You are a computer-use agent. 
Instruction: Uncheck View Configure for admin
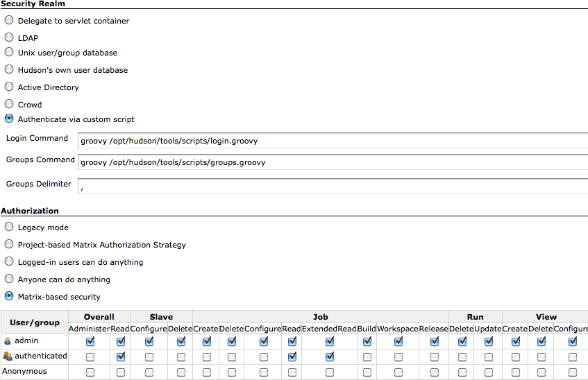573,341
